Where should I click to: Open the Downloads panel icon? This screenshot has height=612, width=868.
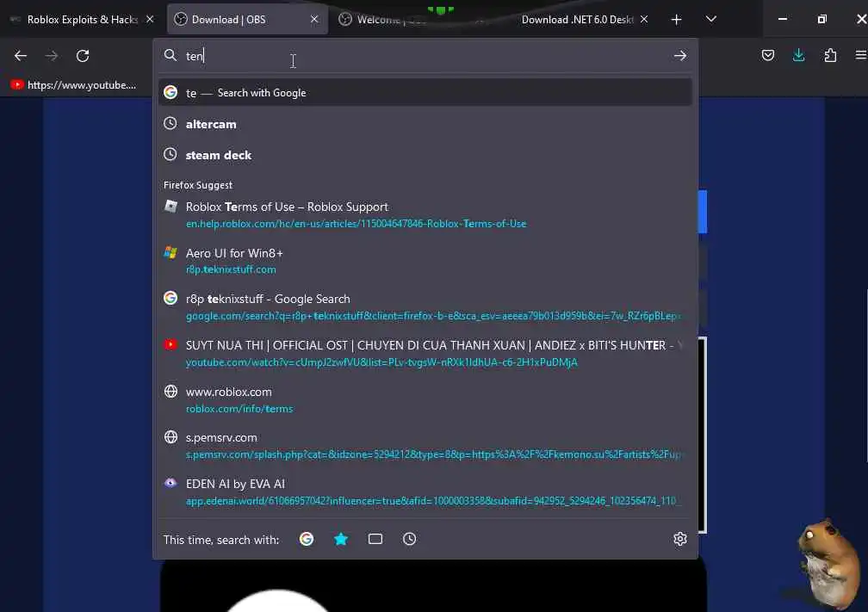tap(798, 55)
